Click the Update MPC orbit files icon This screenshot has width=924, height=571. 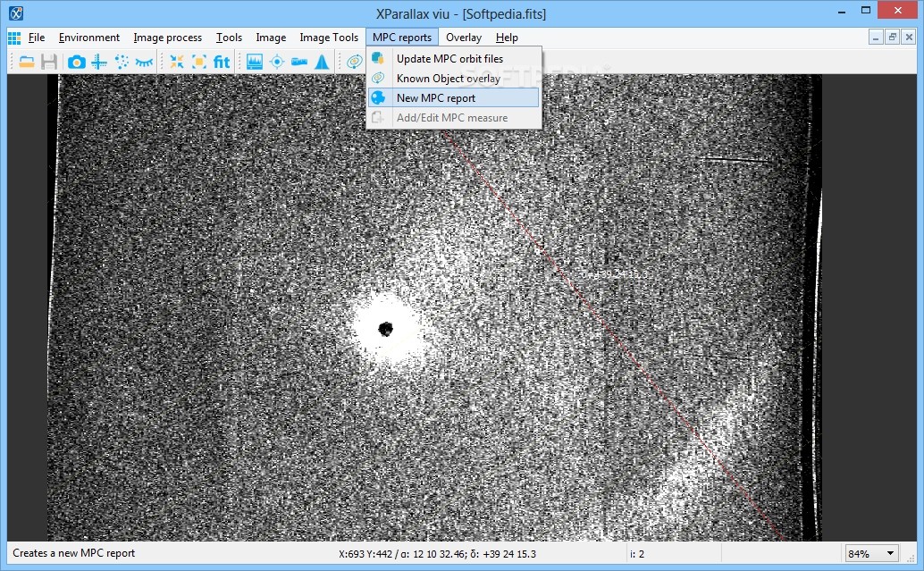point(378,58)
